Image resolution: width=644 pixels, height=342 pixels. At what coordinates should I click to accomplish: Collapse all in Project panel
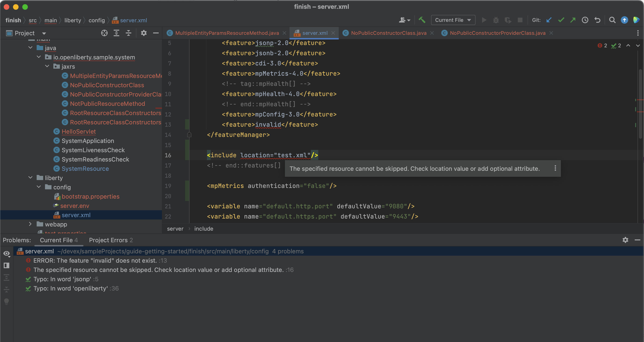(x=129, y=33)
